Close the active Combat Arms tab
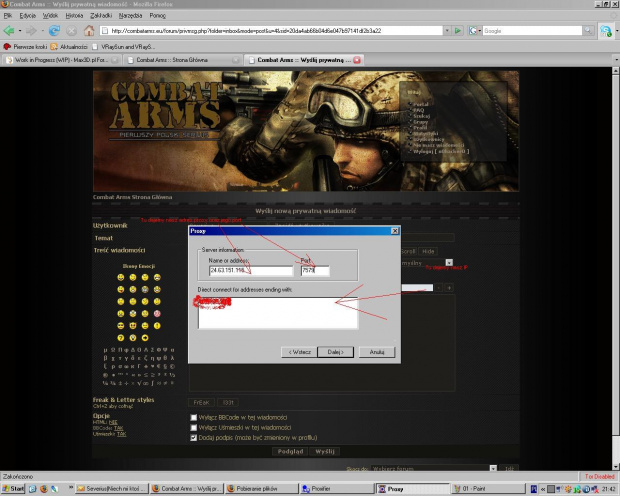Viewport: 620px width, 496px height. pos(357,60)
